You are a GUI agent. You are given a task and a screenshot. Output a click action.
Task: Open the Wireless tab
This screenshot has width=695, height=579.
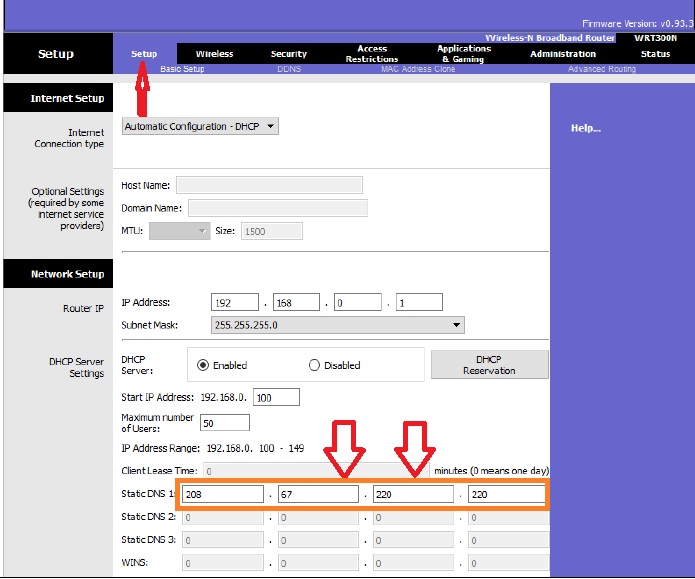point(214,54)
